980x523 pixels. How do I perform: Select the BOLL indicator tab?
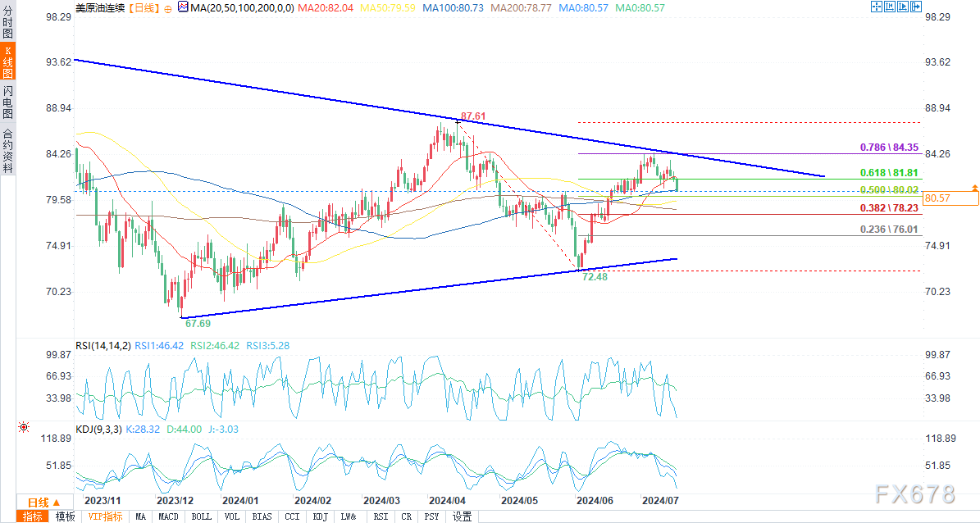(x=201, y=516)
